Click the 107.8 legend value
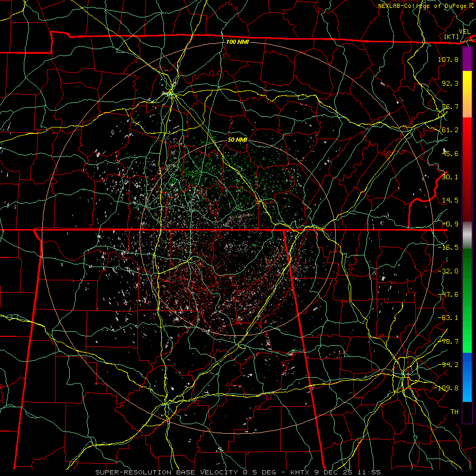This screenshot has height=476, width=476. [448, 59]
